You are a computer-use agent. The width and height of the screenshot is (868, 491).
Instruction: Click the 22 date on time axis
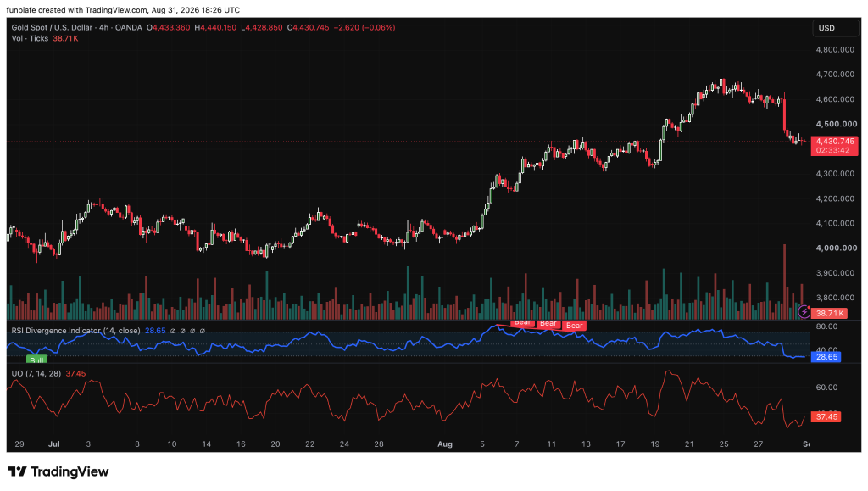pos(309,444)
